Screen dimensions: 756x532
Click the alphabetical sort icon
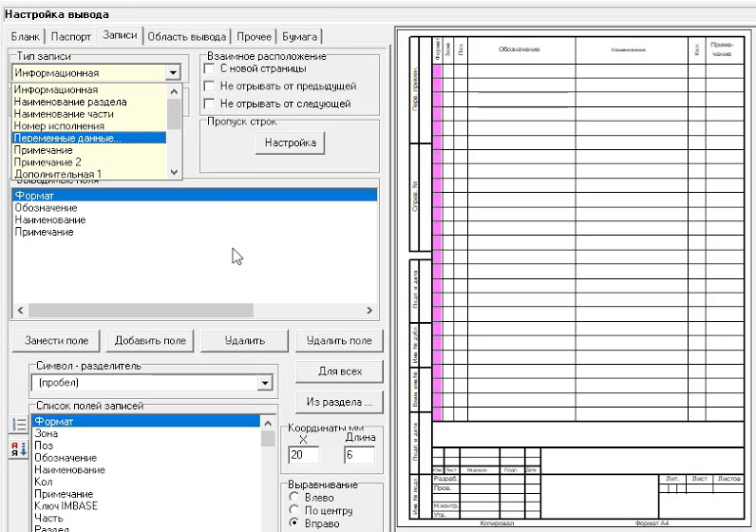point(19,449)
